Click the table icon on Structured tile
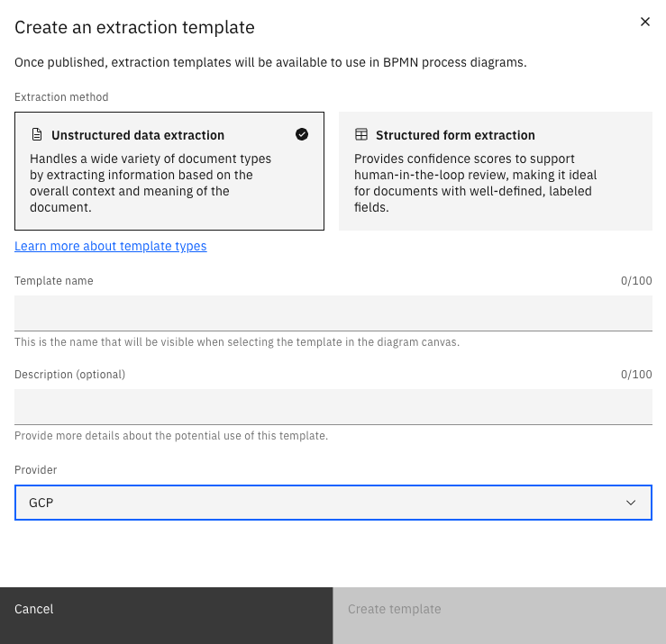666x644 pixels. coord(361,135)
